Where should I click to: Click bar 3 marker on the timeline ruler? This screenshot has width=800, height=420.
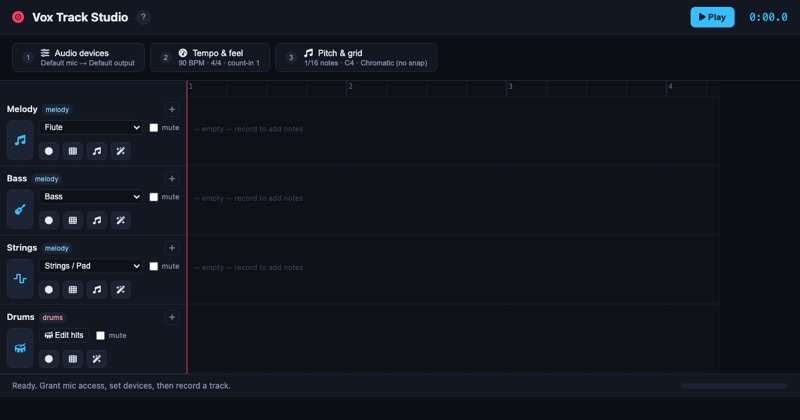click(510, 87)
